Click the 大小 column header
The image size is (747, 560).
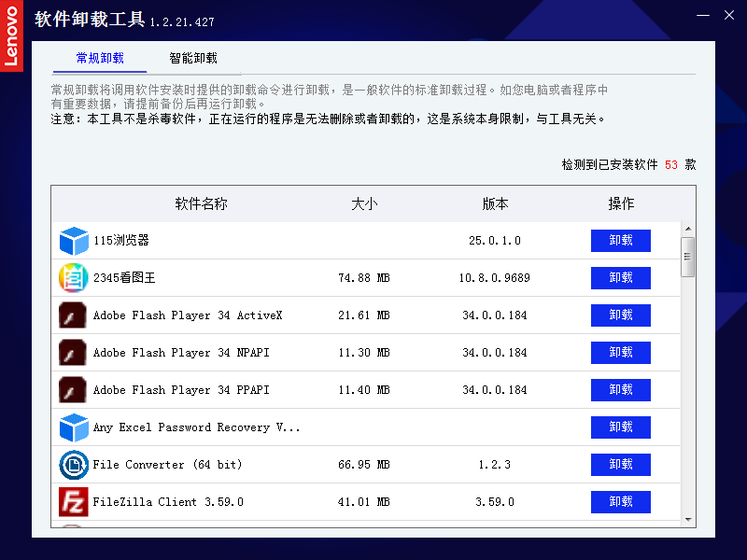pyautogui.click(x=364, y=203)
